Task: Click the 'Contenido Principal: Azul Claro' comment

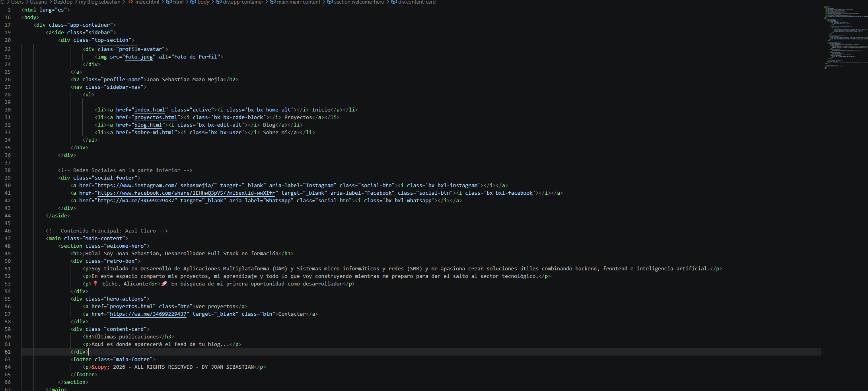Action: click(x=107, y=231)
